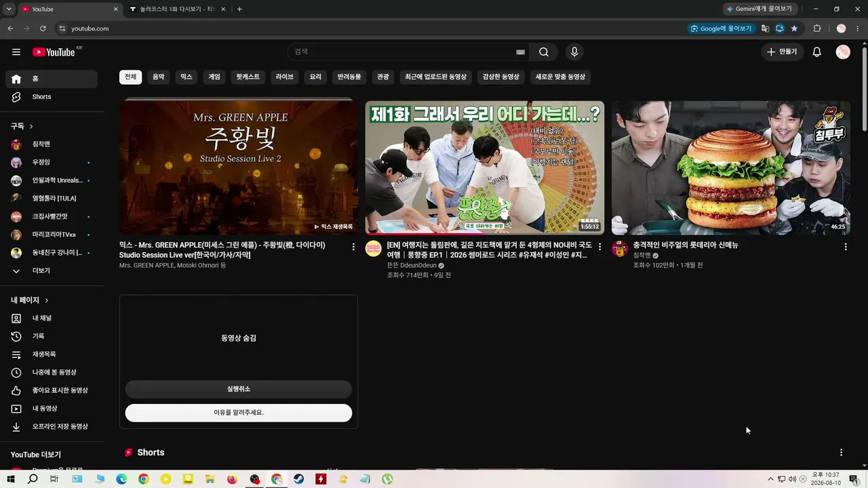The image size is (868, 488).
Task: Click Google에 물어보기 button
Action: tap(721, 28)
